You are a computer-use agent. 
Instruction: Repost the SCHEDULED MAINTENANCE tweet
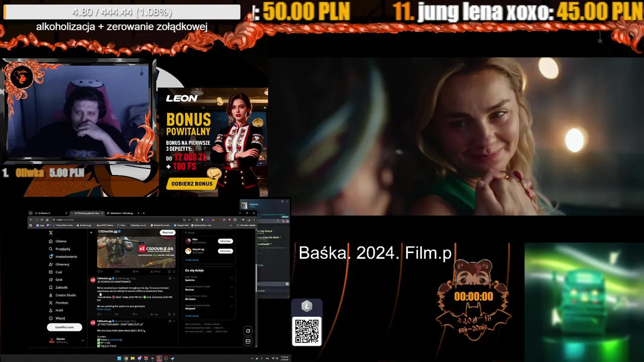117,314
